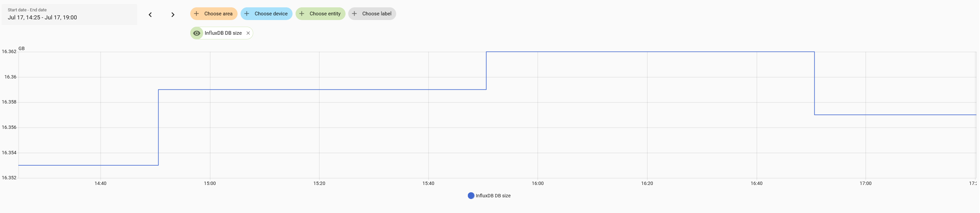Click the 16:00 time axis label
Image resolution: width=980 pixels, height=213 pixels.
537,184
